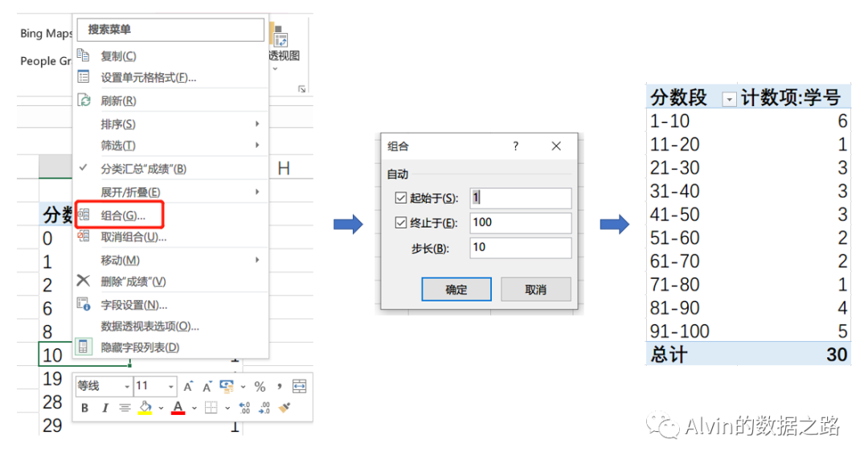
Task: Select the cell containing 19
Action: point(55,379)
